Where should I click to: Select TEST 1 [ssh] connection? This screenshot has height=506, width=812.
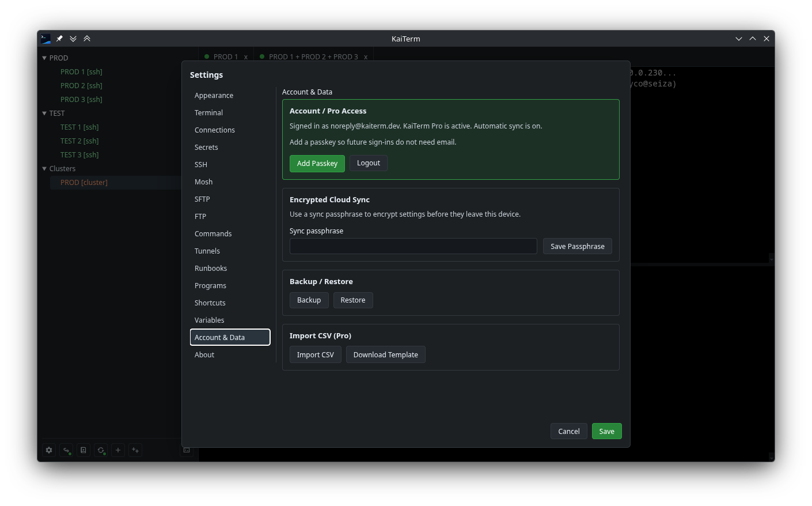[x=79, y=127]
